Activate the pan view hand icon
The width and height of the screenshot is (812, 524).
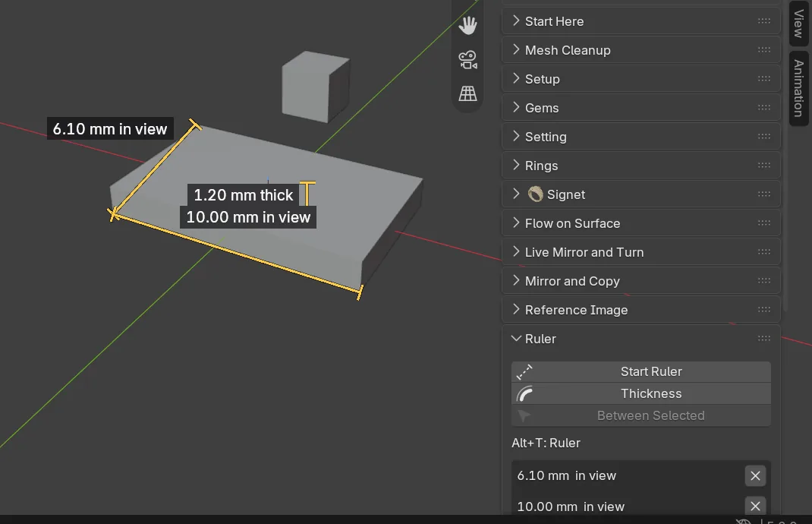tap(467, 25)
